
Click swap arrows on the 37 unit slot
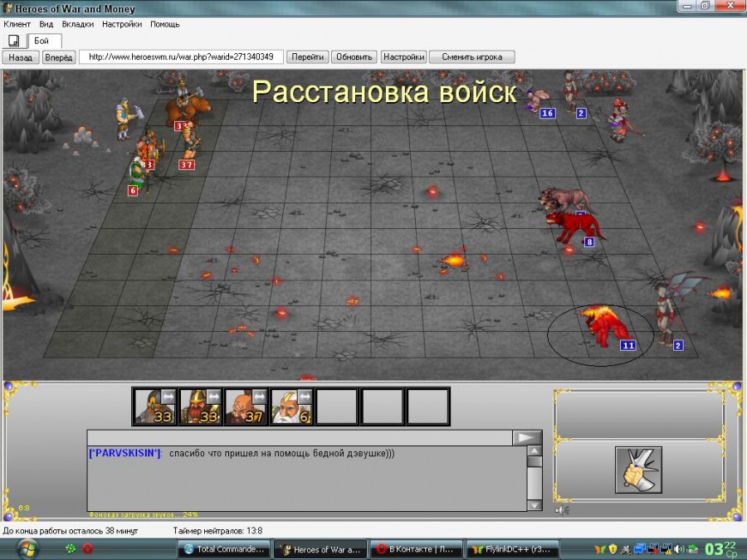coord(259,397)
